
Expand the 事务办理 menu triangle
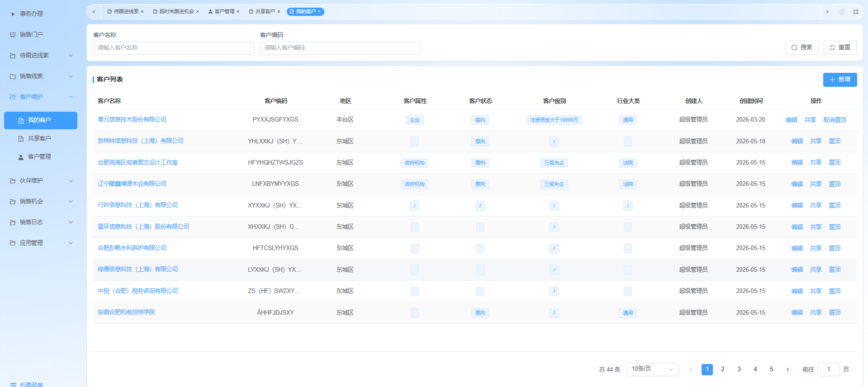(x=13, y=14)
